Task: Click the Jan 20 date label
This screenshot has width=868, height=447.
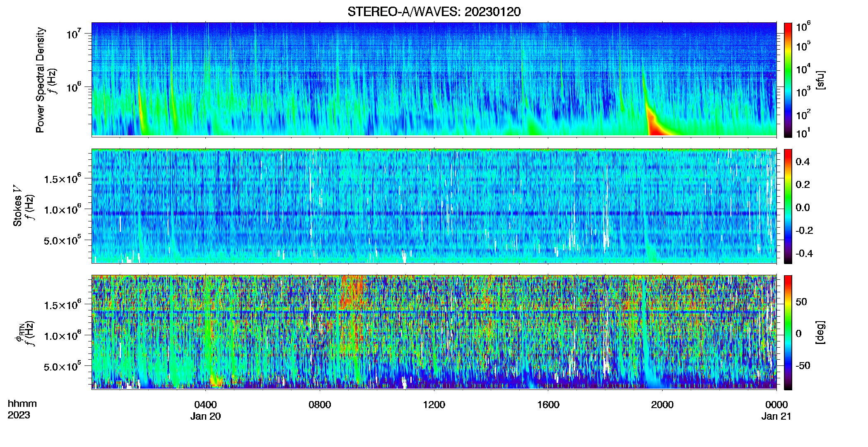Action: (x=205, y=416)
